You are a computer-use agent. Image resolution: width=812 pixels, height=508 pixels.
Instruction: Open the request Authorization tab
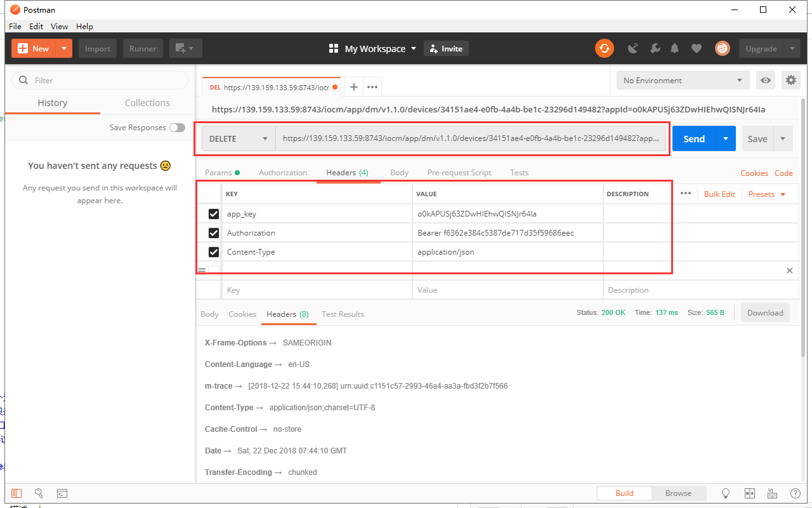(x=283, y=173)
